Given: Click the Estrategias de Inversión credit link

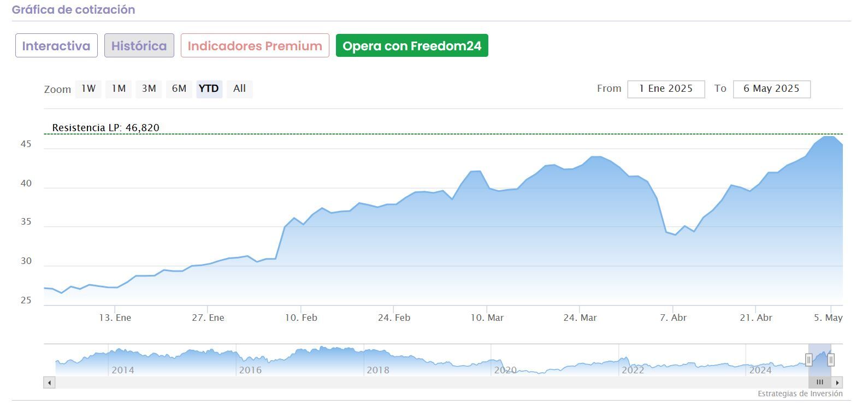Looking at the screenshot, I should tap(800, 394).
